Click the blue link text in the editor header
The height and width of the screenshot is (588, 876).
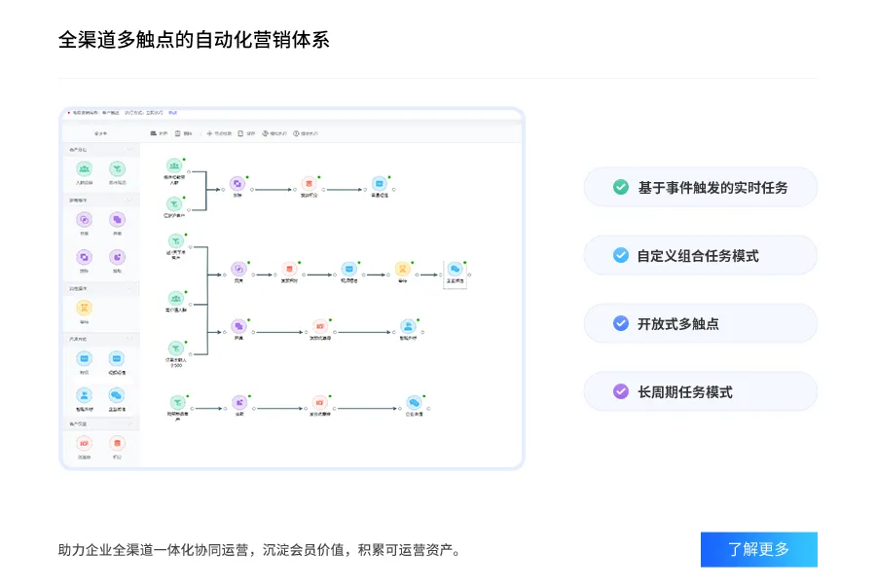coord(172,113)
